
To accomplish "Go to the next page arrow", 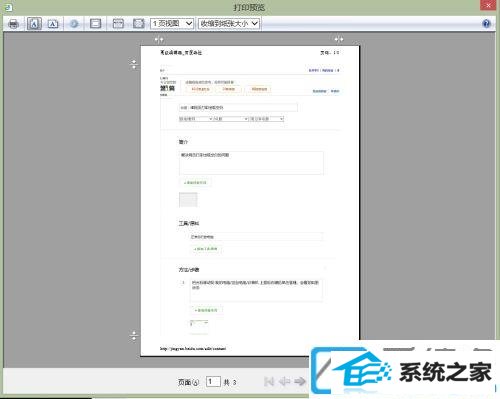I will click(x=300, y=381).
